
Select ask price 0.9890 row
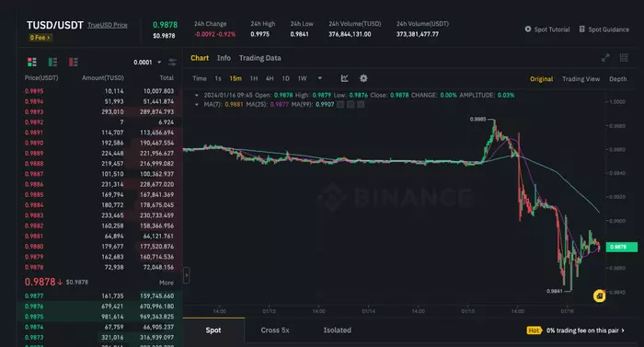coord(99,143)
